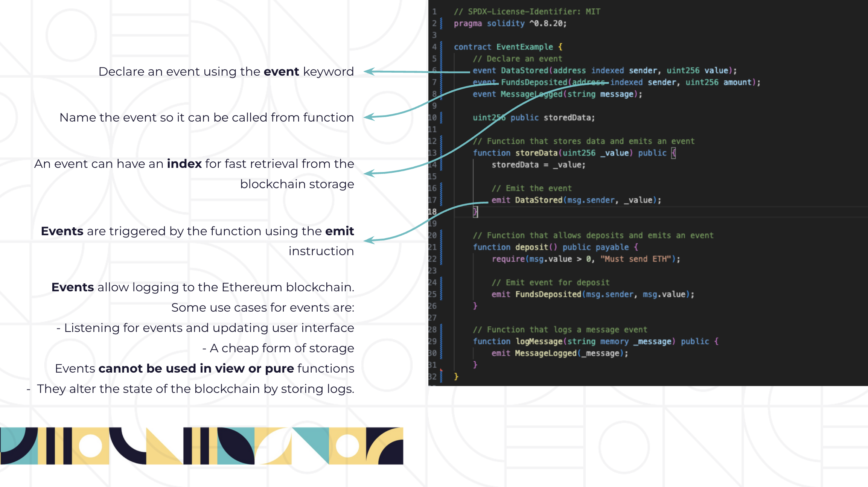
Task: Click the 'storedData = _value;' statement
Action: coord(539,165)
